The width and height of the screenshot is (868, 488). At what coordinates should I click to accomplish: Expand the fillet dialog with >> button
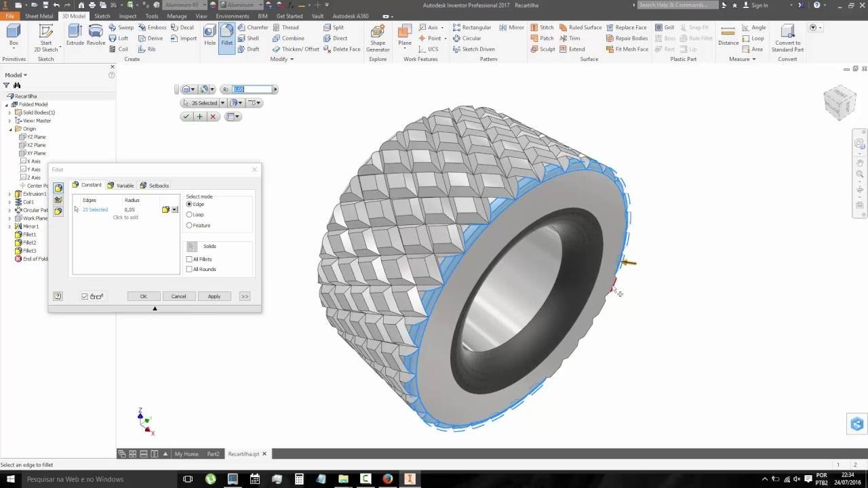click(x=244, y=296)
